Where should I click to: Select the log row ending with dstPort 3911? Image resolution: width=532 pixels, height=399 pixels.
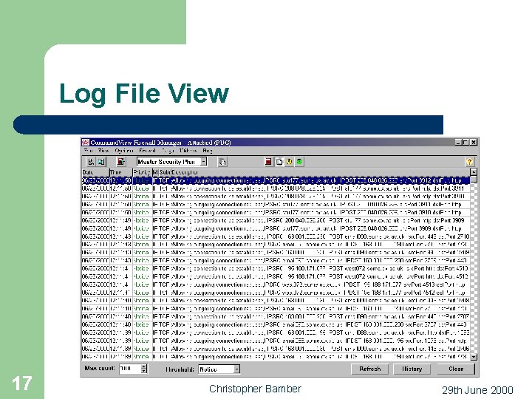(x=276, y=188)
